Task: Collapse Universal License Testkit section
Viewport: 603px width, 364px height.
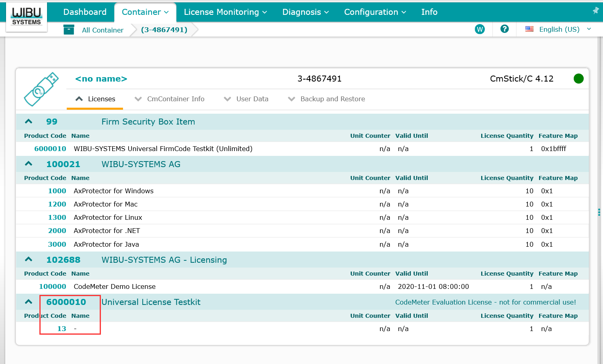Action: coord(29,302)
